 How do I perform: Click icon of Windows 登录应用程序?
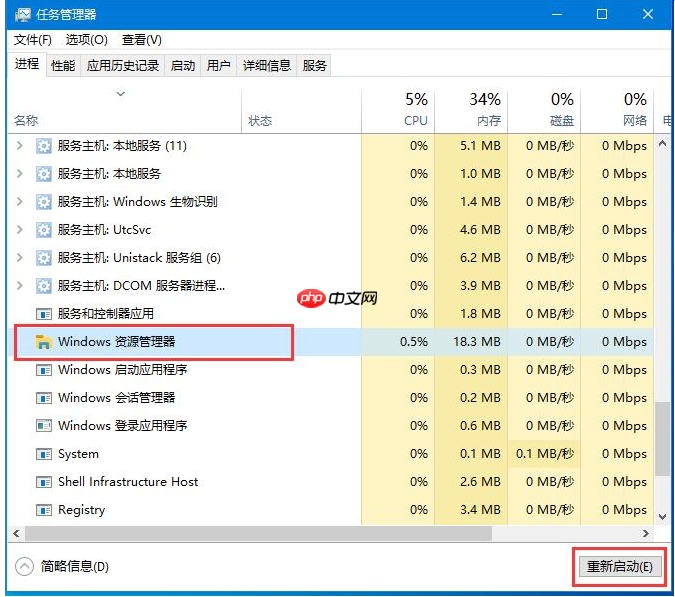pyautogui.click(x=43, y=426)
